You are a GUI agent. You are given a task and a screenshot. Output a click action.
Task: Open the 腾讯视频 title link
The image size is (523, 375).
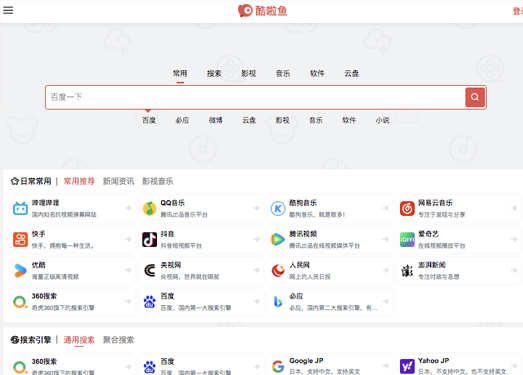point(303,234)
